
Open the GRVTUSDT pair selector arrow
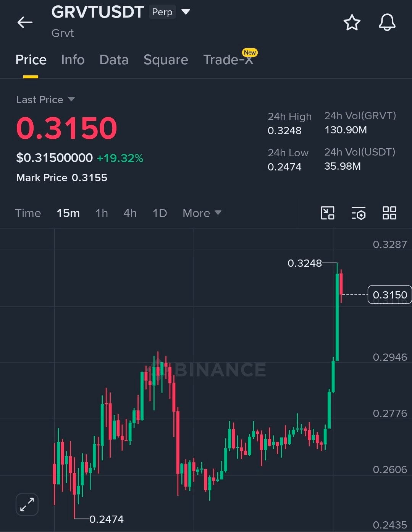[x=186, y=12]
